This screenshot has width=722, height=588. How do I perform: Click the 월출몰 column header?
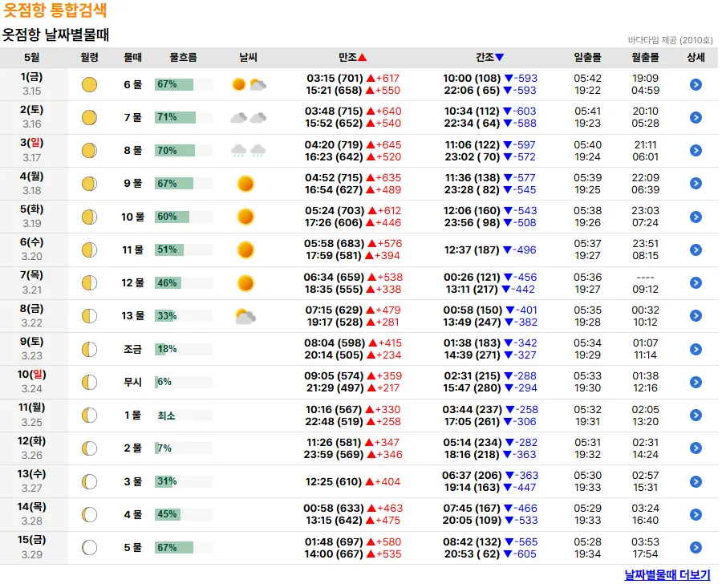tap(645, 57)
